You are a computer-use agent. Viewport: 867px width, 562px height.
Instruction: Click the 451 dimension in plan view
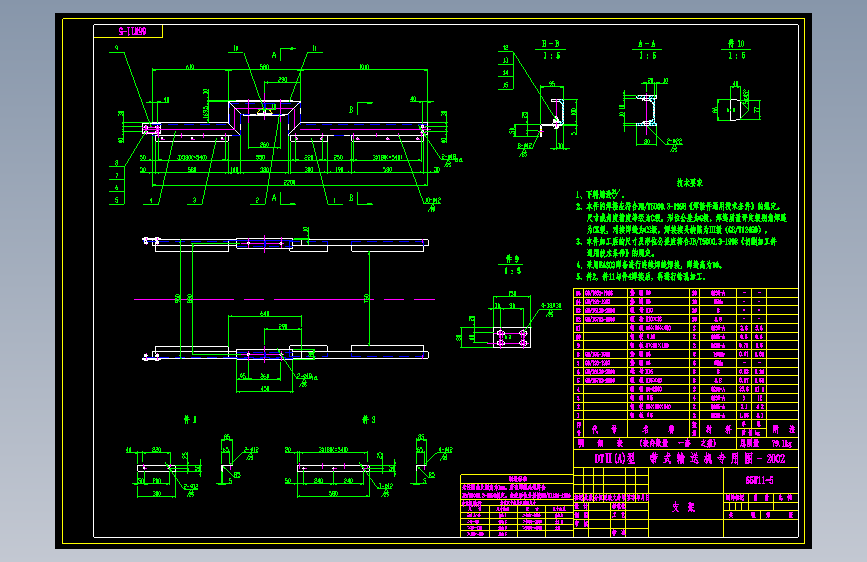(265, 389)
